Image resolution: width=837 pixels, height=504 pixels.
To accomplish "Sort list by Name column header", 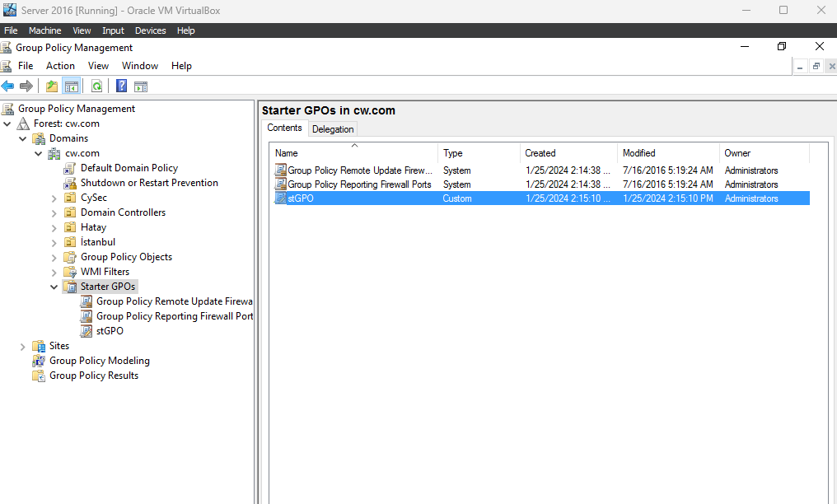I will click(x=353, y=153).
